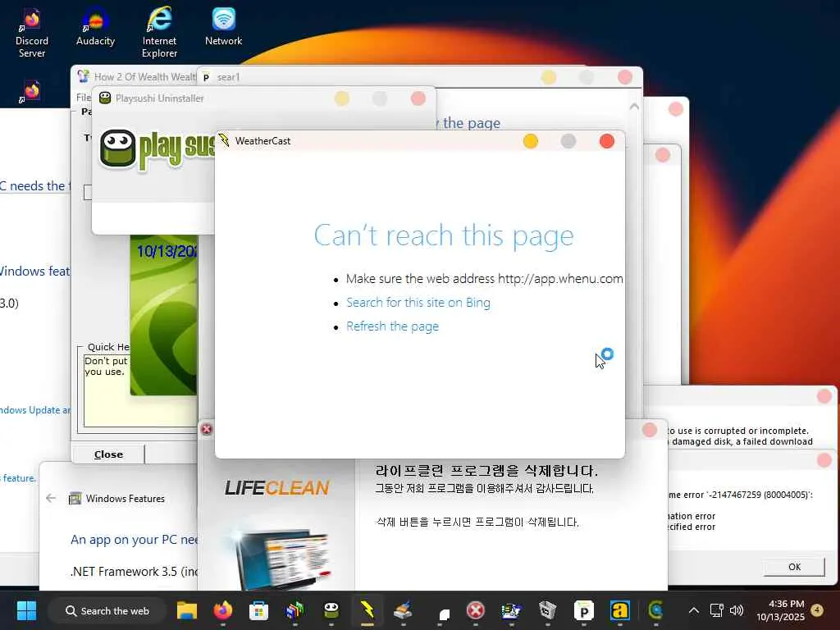Open the Firefox shortcut below Discord Server

coord(32,91)
